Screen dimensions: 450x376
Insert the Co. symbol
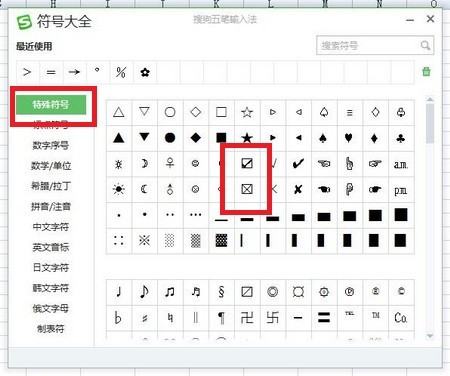point(401,318)
